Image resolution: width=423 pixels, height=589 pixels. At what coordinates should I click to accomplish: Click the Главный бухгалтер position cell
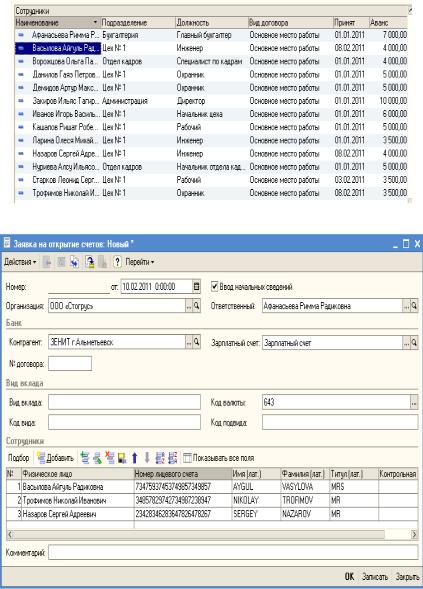pyautogui.click(x=212, y=35)
